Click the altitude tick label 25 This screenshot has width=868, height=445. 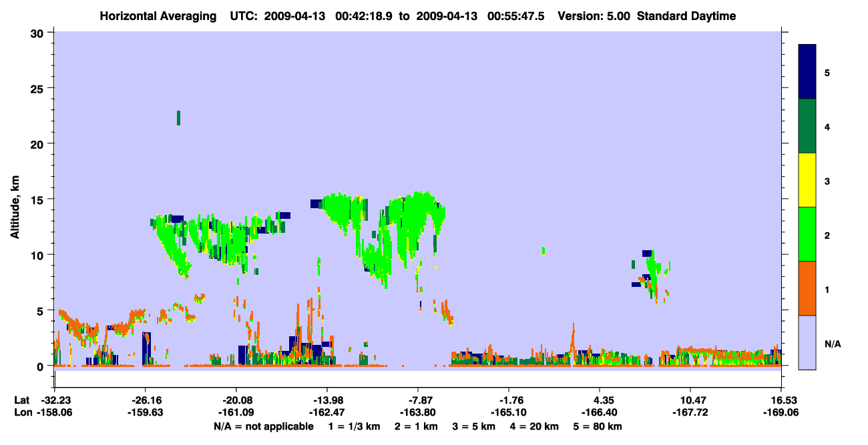pyautogui.click(x=39, y=88)
